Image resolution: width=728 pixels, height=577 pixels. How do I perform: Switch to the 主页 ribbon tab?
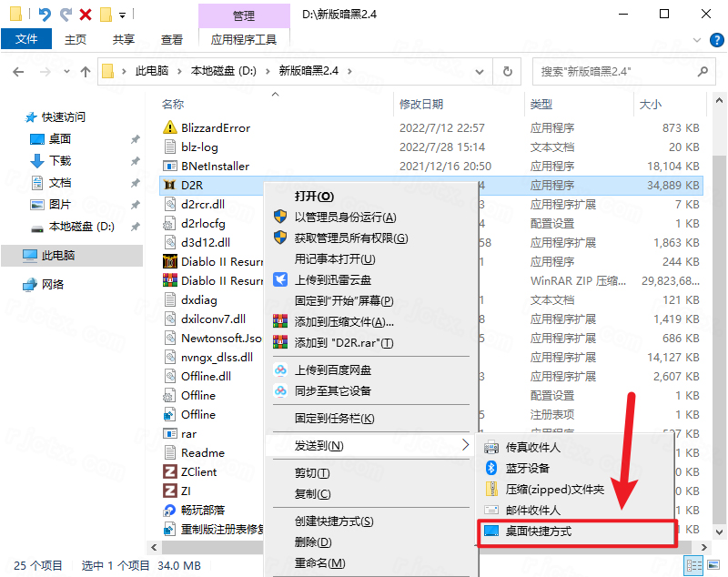click(76, 39)
